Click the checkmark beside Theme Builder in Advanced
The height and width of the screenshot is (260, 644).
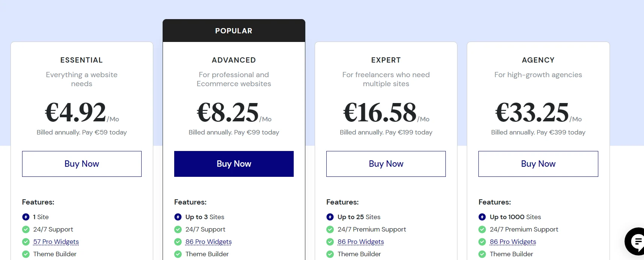click(178, 254)
